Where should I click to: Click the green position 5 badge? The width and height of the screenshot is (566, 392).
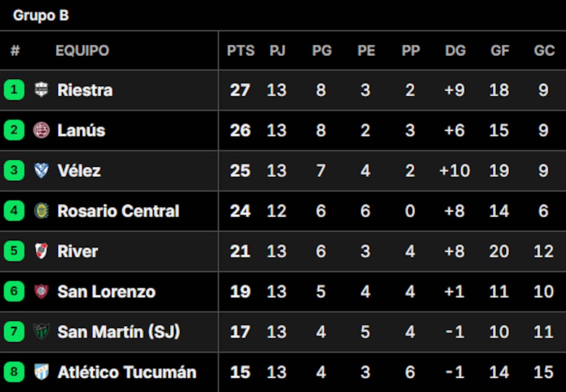tap(14, 251)
